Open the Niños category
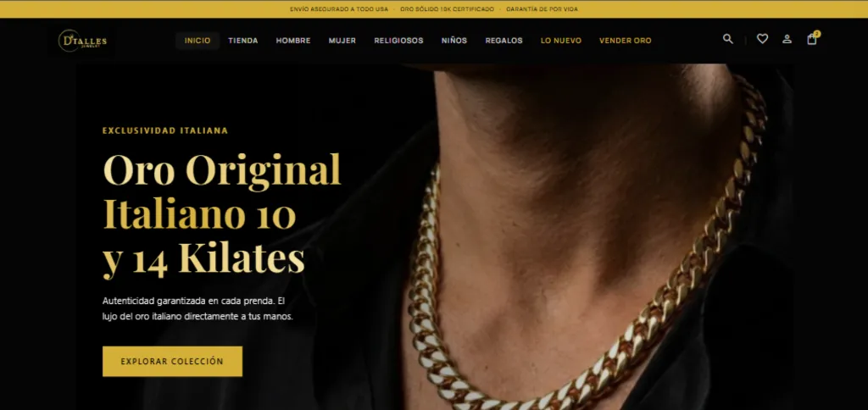The width and height of the screenshot is (868, 410). 454,41
